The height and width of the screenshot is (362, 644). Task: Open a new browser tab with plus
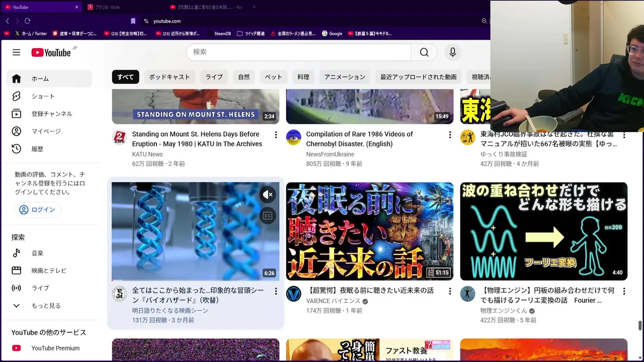pyautogui.click(x=254, y=7)
